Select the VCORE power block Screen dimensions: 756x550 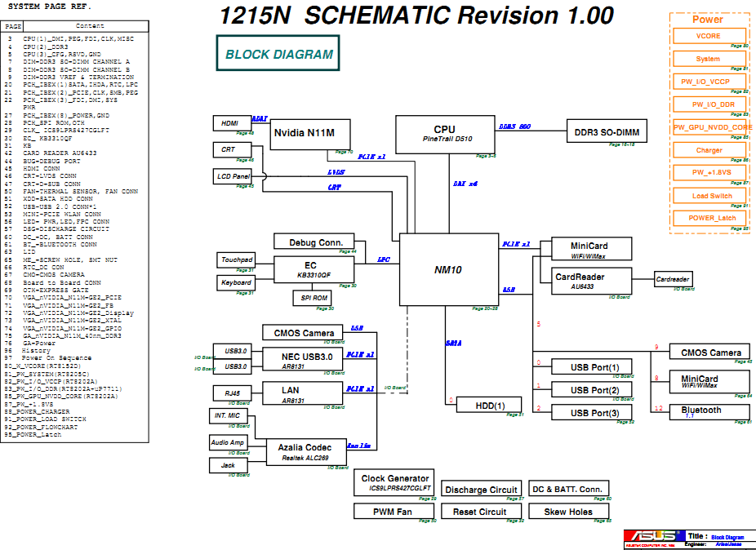(709, 36)
